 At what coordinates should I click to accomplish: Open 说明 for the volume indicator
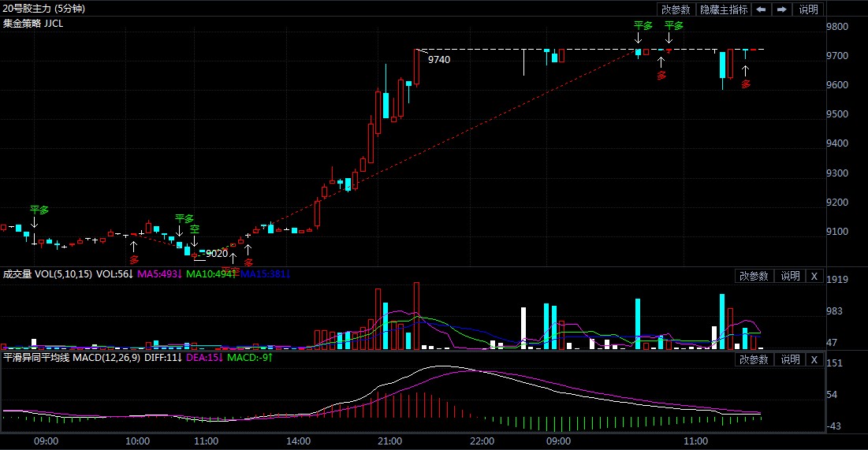791,276
